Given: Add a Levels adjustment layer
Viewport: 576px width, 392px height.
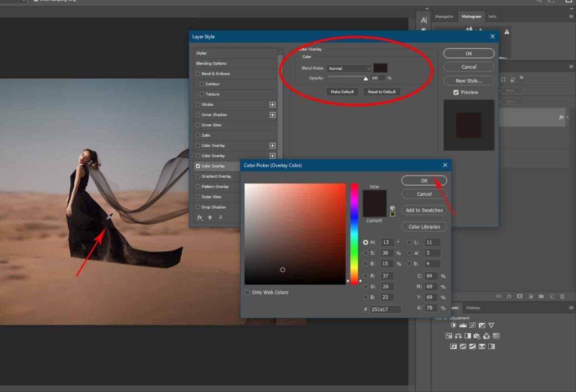Looking at the screenshot, I should [x=463, y=325].
